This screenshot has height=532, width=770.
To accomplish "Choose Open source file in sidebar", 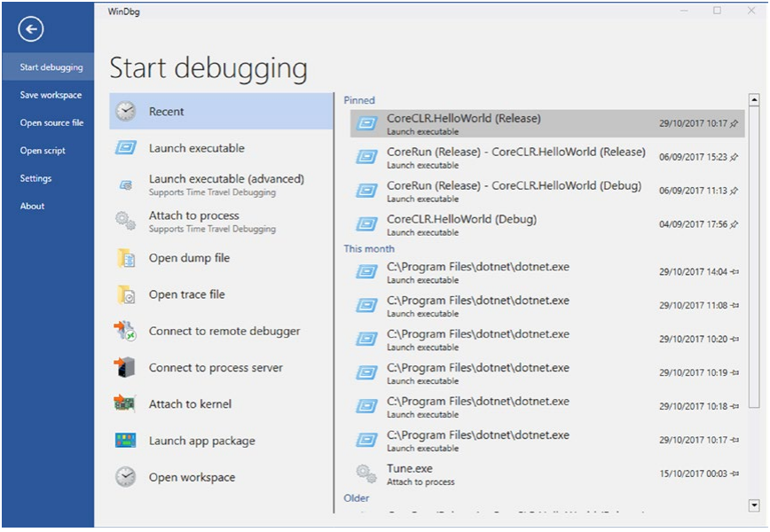I will pyautogui.click(x=48, y=122).
